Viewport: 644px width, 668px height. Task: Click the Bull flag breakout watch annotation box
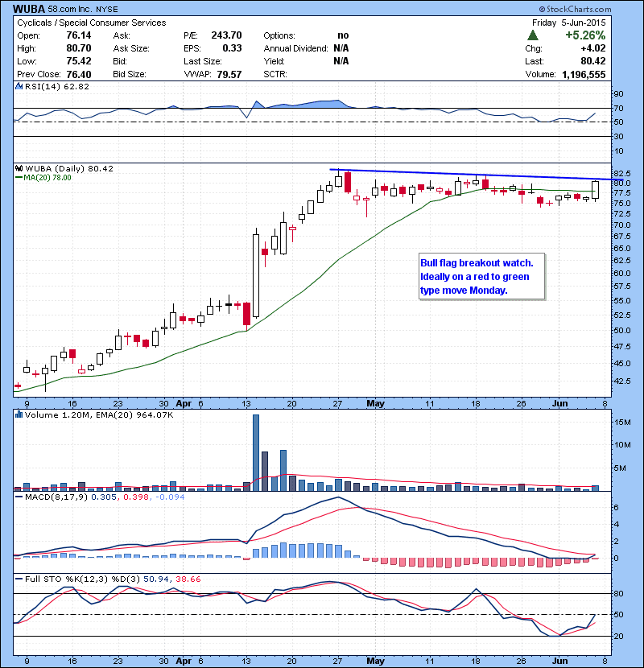(x=481, y=277)
